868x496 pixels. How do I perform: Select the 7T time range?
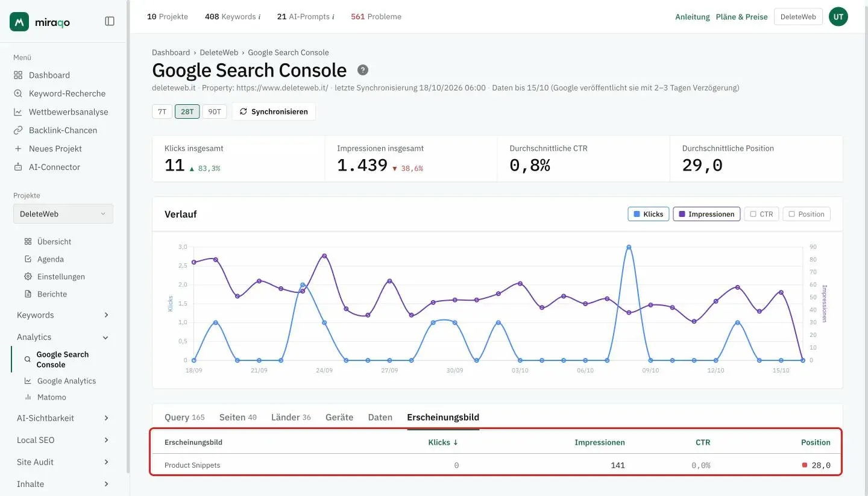tap(162, 111)
